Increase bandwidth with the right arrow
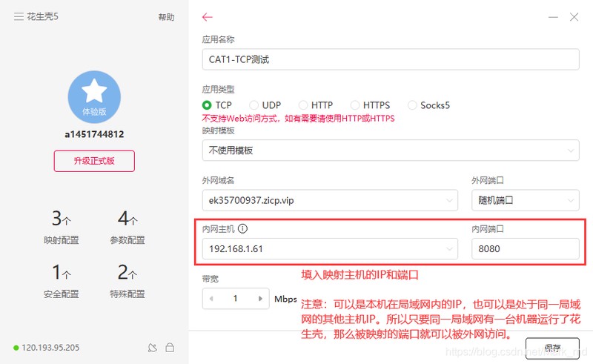 click(260, 299)
